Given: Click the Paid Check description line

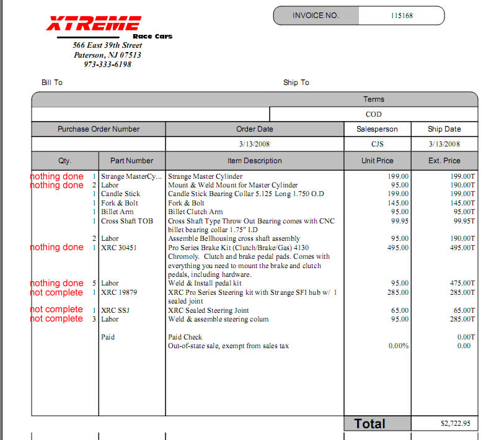Looking at the screenshot, I should pyautogui.click(x=185, y=338).
